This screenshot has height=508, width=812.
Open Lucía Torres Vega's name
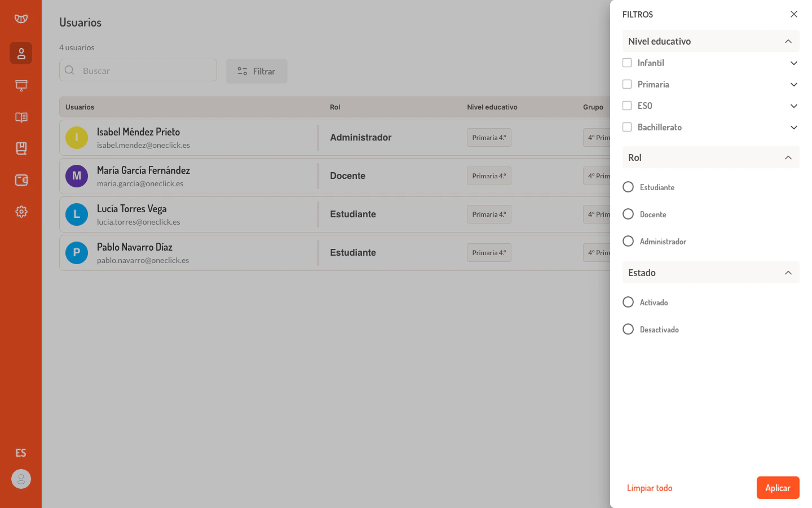131,208
